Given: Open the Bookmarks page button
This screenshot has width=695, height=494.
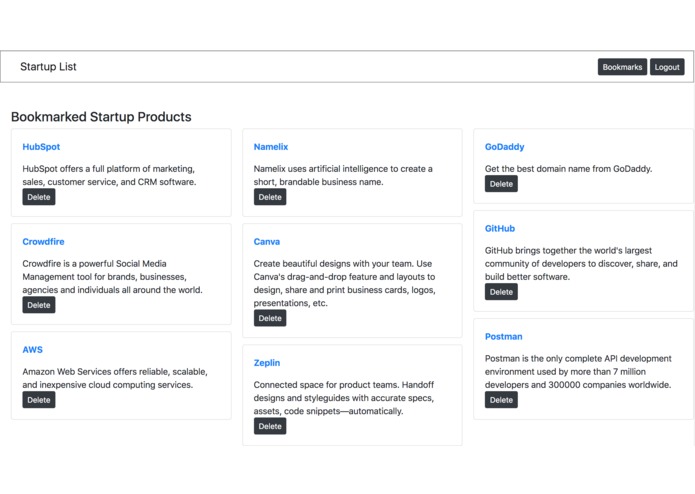Looking at the screenshot, I should (622, 67).
